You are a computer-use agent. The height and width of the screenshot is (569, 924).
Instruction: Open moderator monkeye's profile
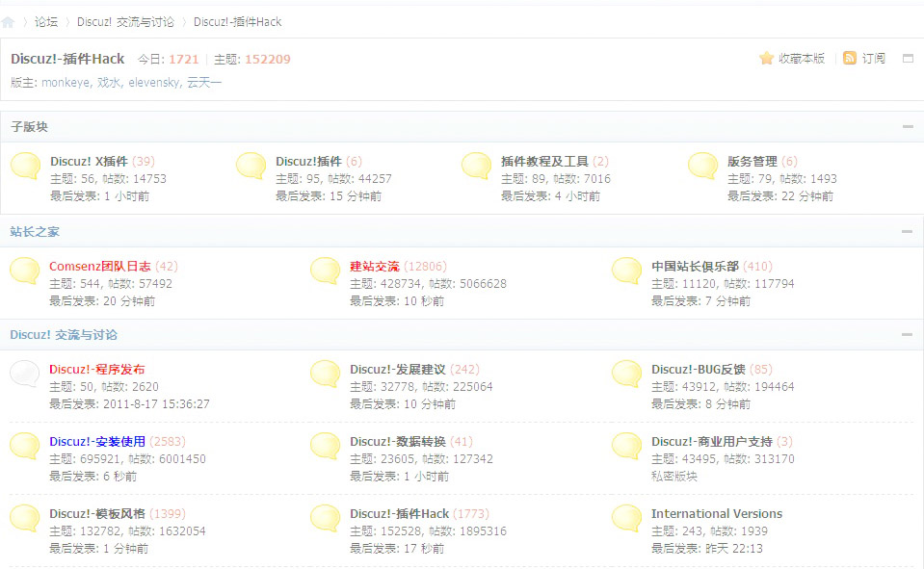(x=66, y=83)
